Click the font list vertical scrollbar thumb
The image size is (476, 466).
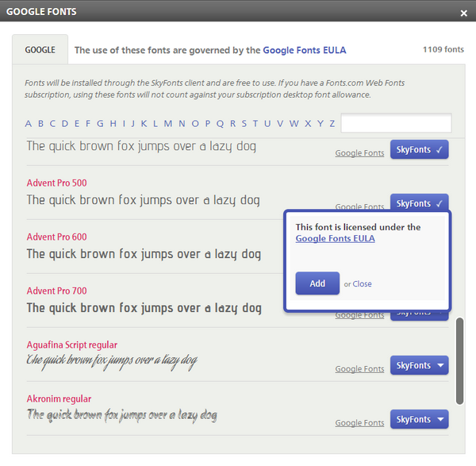tap(459, 361)
